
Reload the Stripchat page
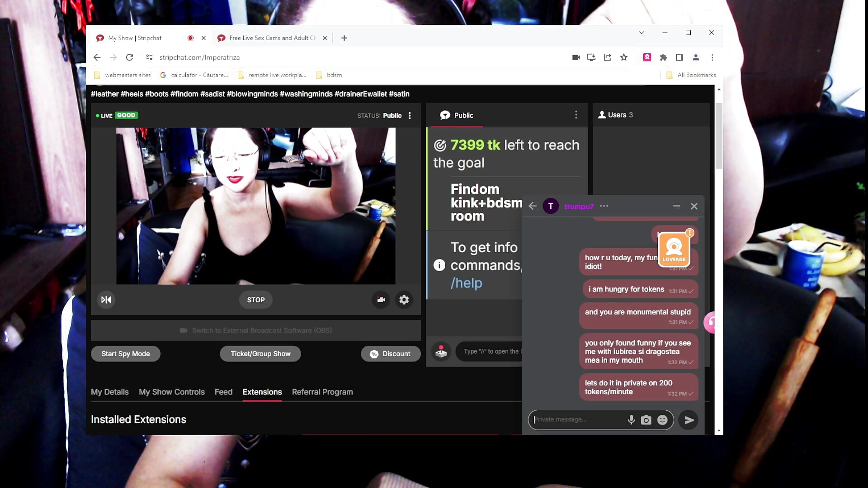coord(129,57)
